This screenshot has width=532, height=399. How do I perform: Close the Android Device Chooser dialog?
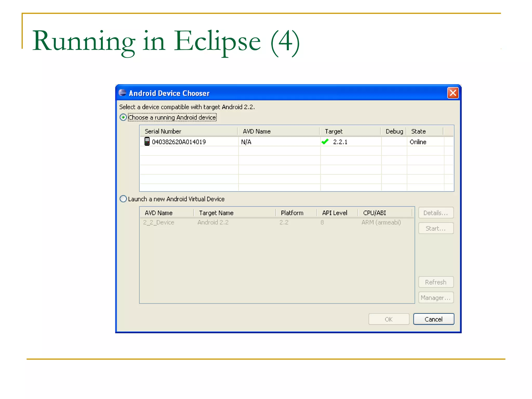click(453, 93)
